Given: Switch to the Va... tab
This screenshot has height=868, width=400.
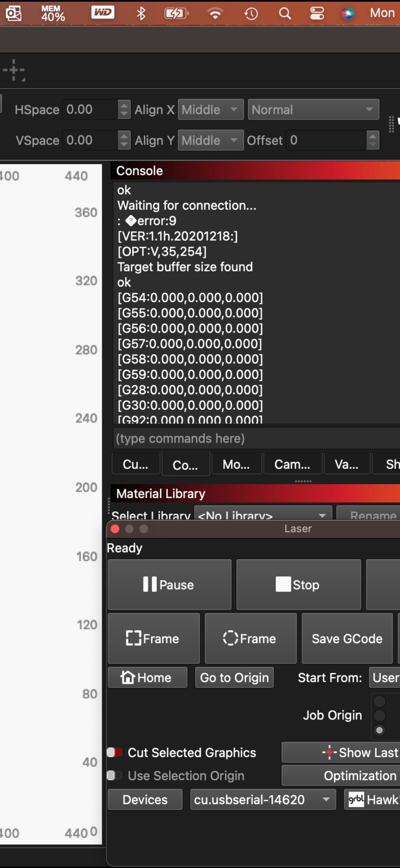Looking at the screenshot, I should pyautogui.click(x=347, y=464).
